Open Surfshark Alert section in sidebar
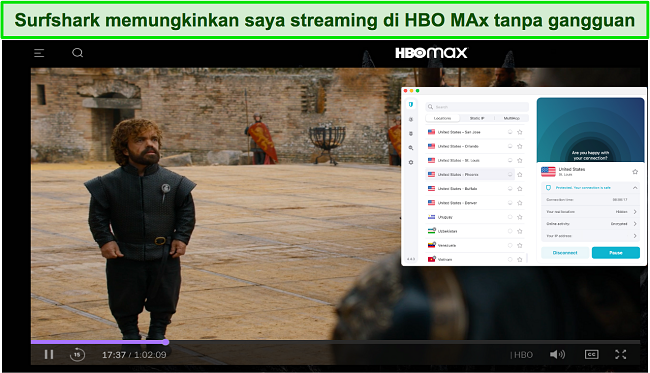This screenshot has height=373, width=650. (x=411, y=119)
